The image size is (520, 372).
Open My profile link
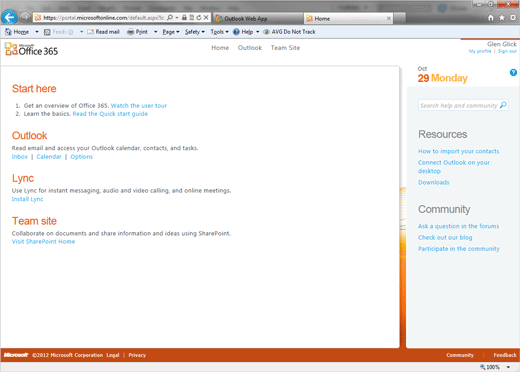(480, 51)
